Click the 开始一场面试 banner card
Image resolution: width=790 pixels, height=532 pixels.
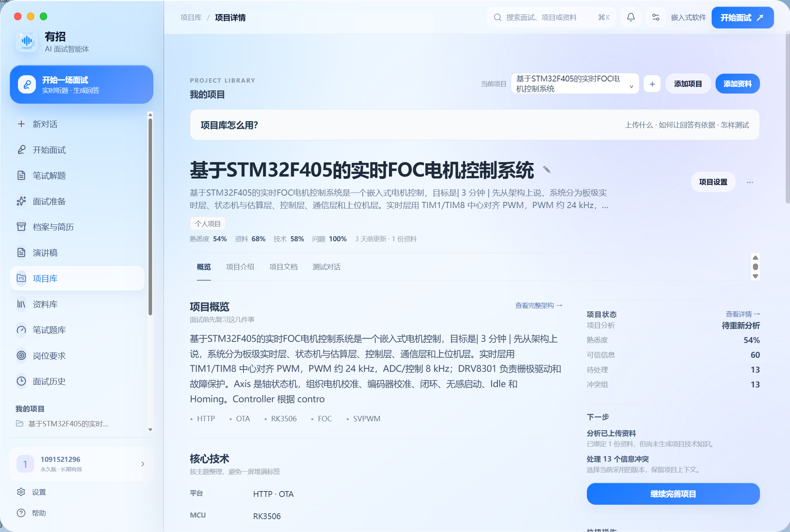(81, 85)
